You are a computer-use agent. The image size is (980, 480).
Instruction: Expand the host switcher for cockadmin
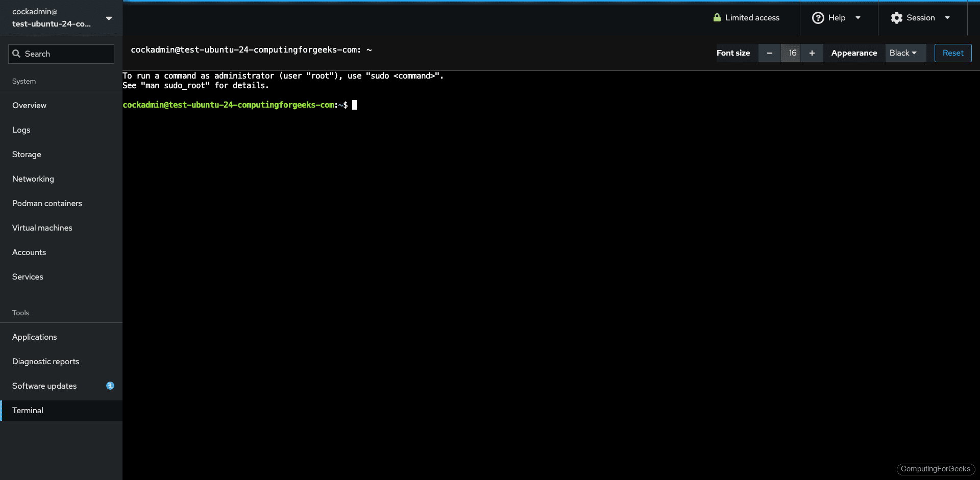(109, 18)
